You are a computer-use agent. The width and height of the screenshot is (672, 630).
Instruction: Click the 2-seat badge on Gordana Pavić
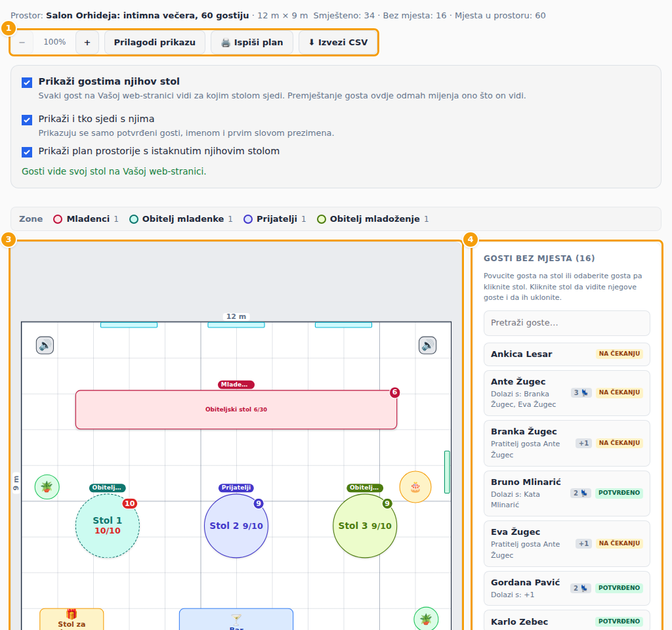tap(581, 588)
